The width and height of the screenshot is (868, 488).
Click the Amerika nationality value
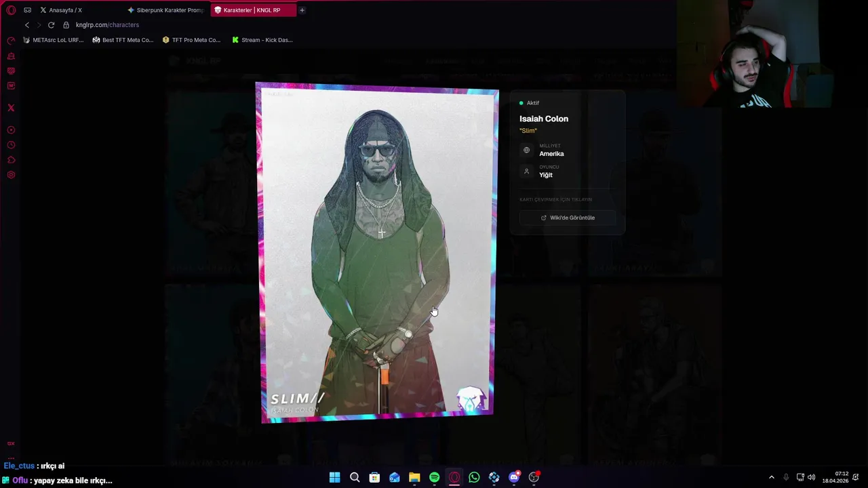tap(551, 154)
